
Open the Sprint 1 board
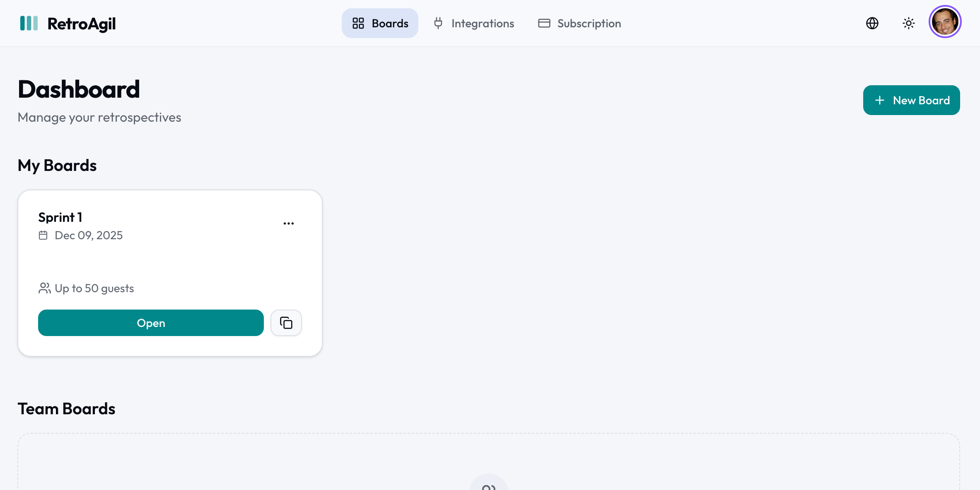[151, 323]
